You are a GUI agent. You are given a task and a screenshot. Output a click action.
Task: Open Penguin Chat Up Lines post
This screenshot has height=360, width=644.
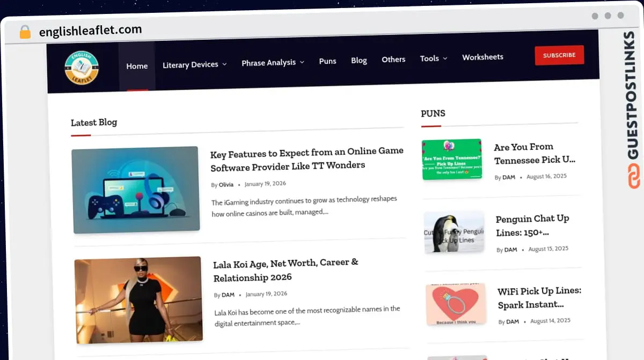click(532, 226)
